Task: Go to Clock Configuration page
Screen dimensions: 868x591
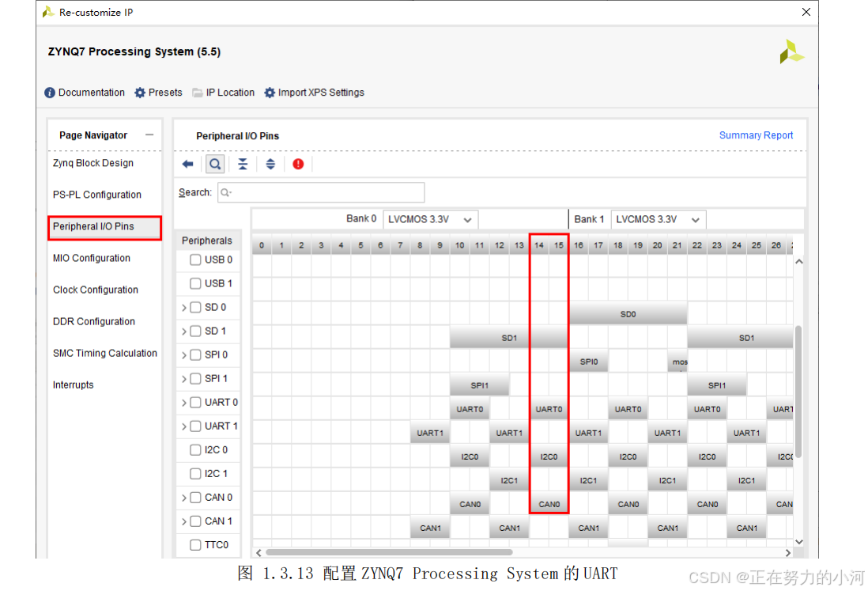Action: [x=95, y=290]
